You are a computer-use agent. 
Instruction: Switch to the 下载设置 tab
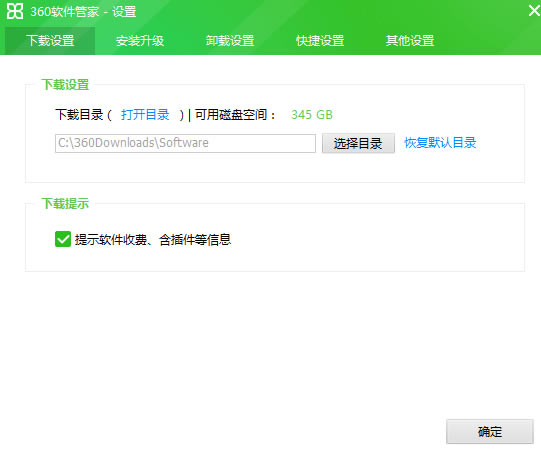pos(50,41)
